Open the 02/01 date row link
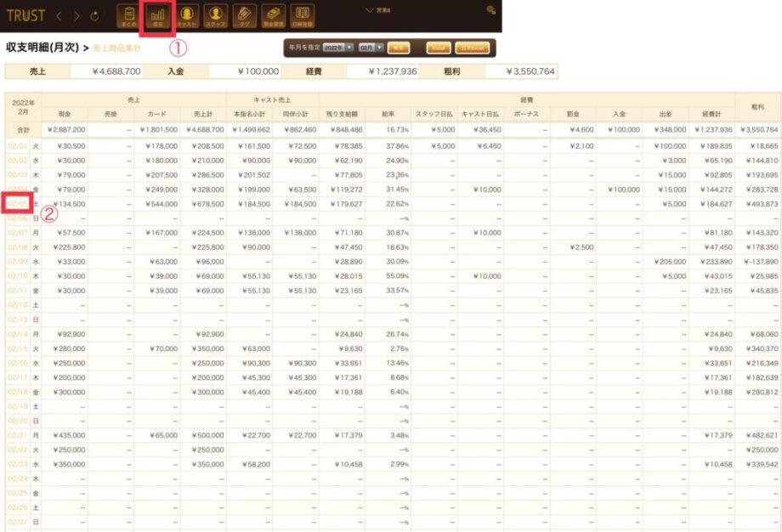Image resolution: width=782 pixels, height=532 pixels. point(17,146)
